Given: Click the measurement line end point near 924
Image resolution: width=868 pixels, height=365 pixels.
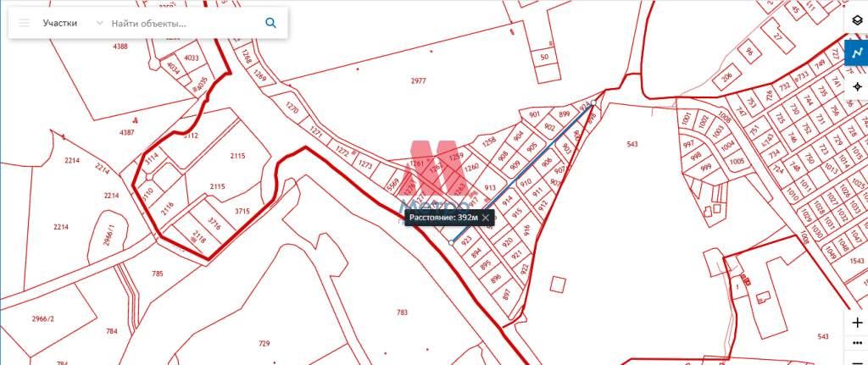Looking at the screenshot, I should coord(593,102).
